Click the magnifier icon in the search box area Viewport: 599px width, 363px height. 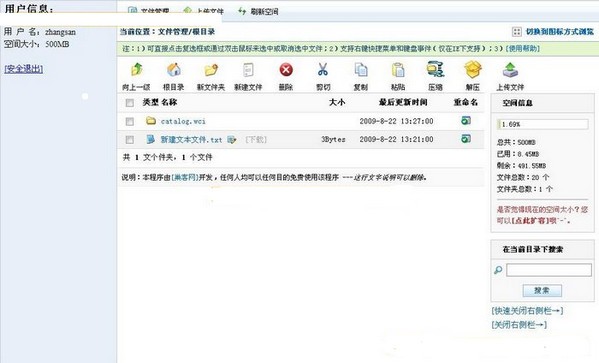point(498,270)
